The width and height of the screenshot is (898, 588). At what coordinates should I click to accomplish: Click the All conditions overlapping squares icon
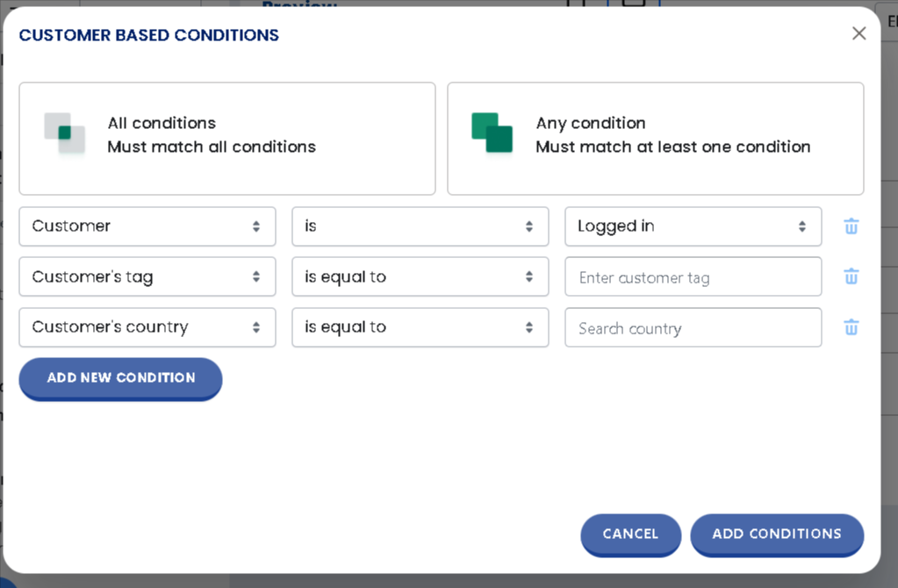pos(65,133)
